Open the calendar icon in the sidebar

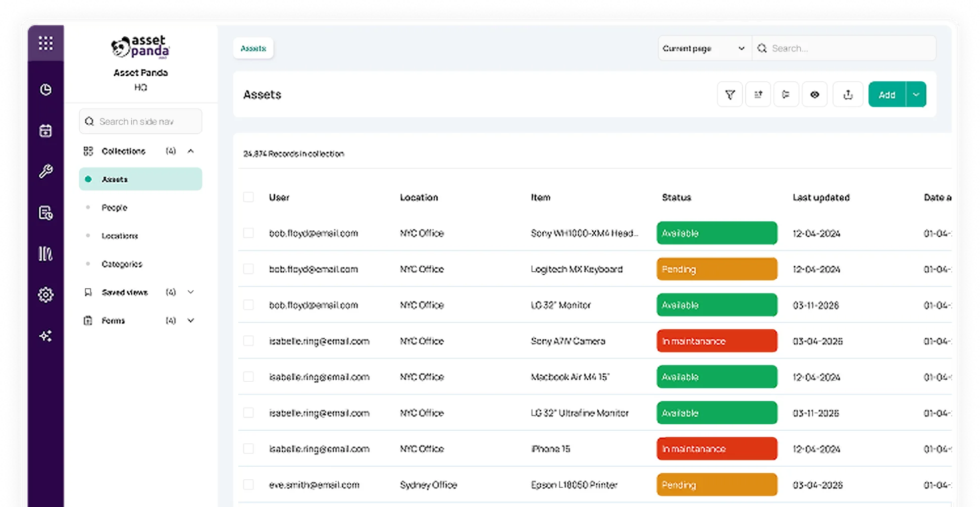[45, 131]
